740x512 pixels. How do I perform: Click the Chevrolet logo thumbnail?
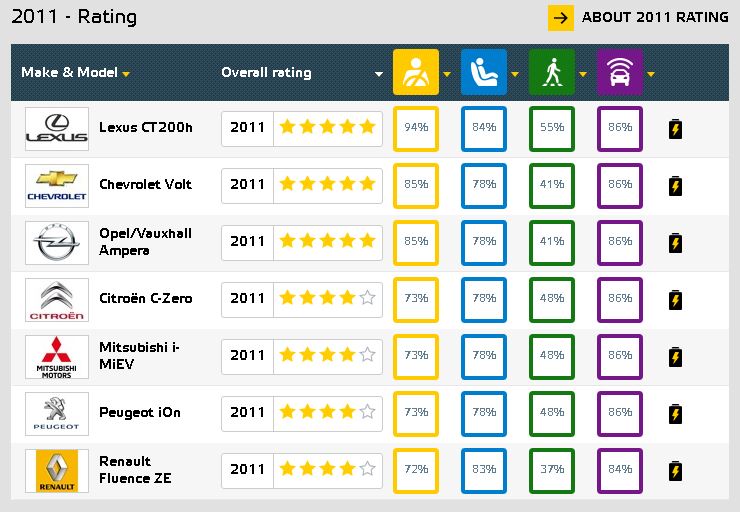[x=57, y=186]
